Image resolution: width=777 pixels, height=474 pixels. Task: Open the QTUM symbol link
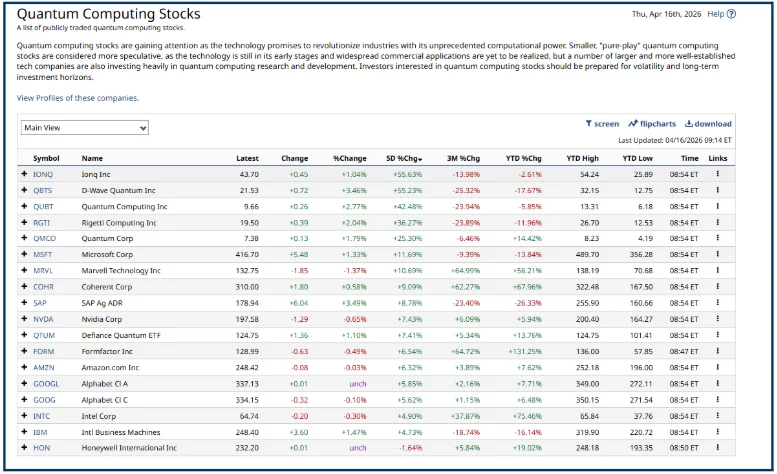point(44,335)
